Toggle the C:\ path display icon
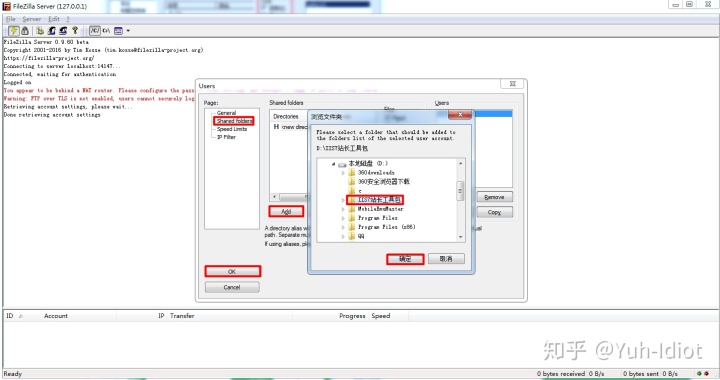This screenshot has width=720, height=380. (106, 31)
